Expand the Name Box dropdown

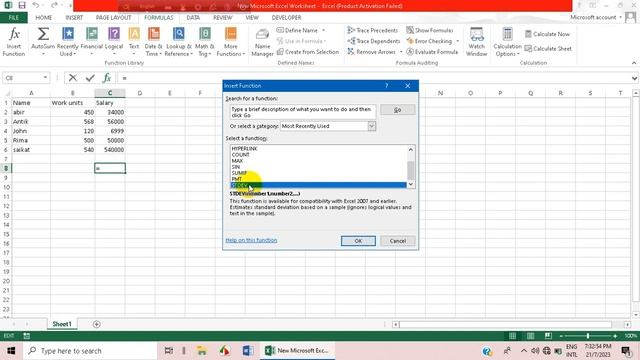45,78
